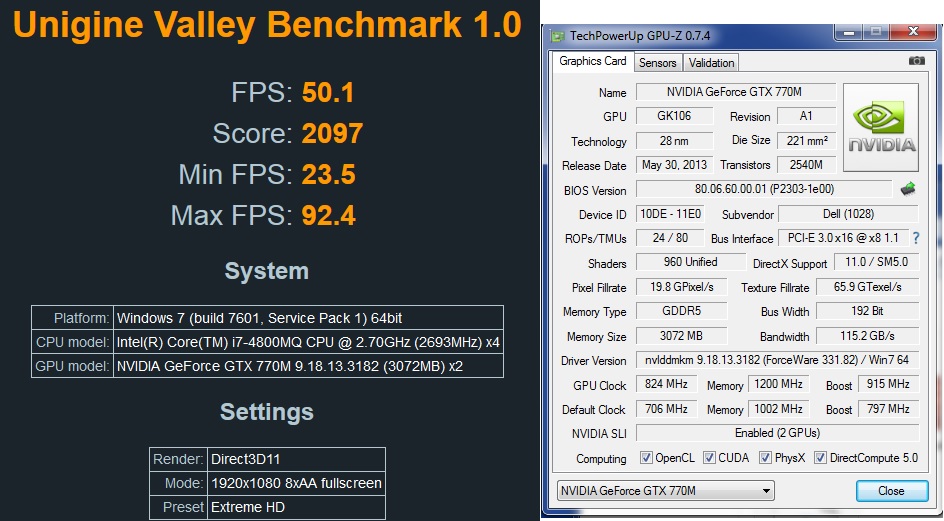Click the Name field showing GeForce GTX 770M

tap(736, 92)
